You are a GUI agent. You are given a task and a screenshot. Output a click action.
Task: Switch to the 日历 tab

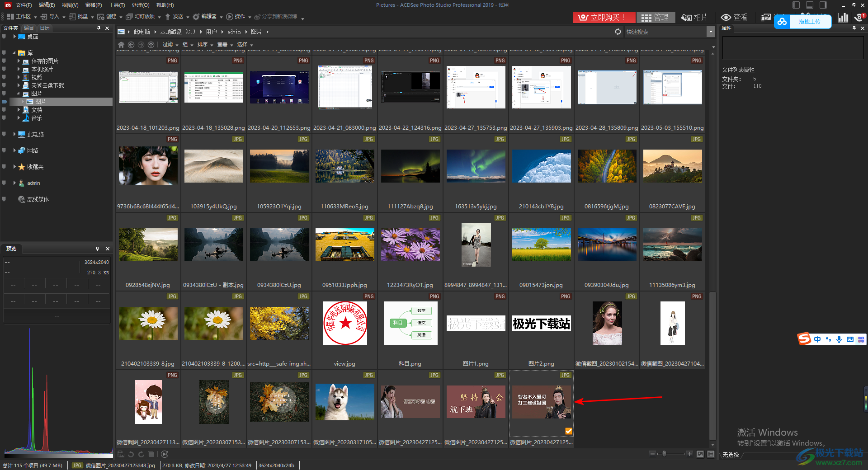pyautogui.click(x=45, y=28)
